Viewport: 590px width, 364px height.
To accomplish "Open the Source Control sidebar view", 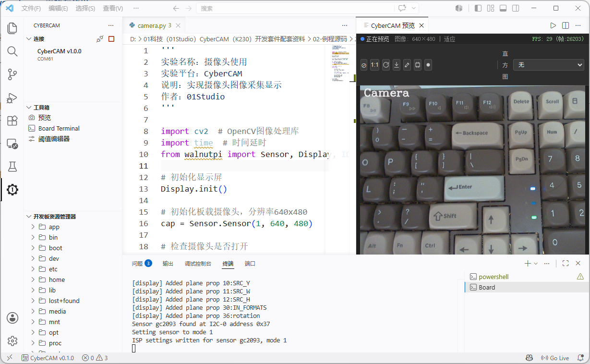I will click(x=12, y=74).
